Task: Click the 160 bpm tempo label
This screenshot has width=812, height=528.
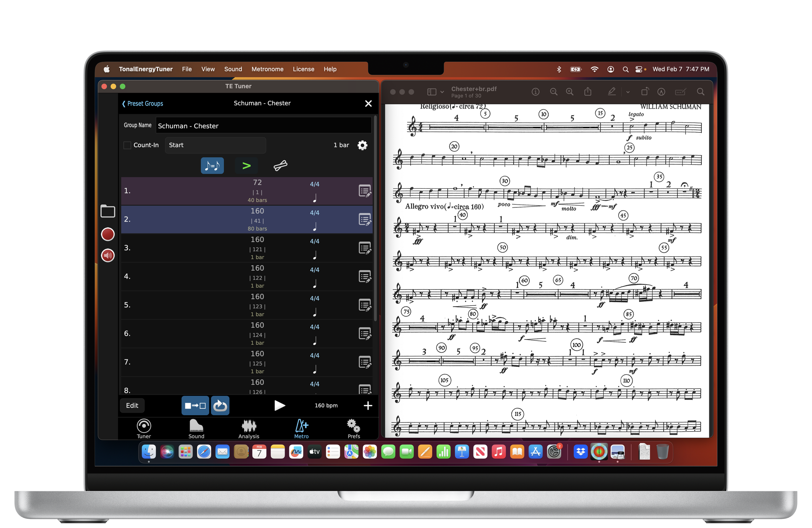Action: 326,406
